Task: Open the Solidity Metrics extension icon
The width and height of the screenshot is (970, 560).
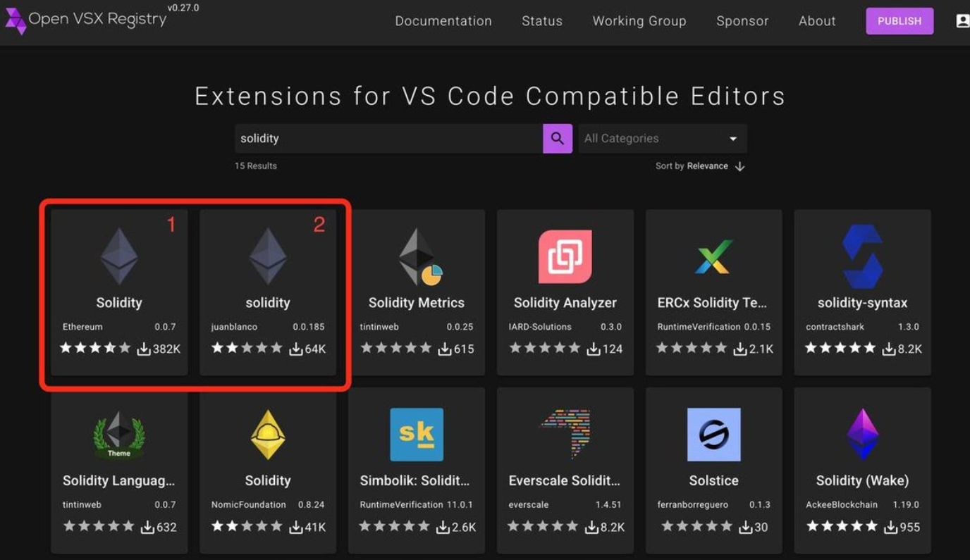Action: (420, 256)
